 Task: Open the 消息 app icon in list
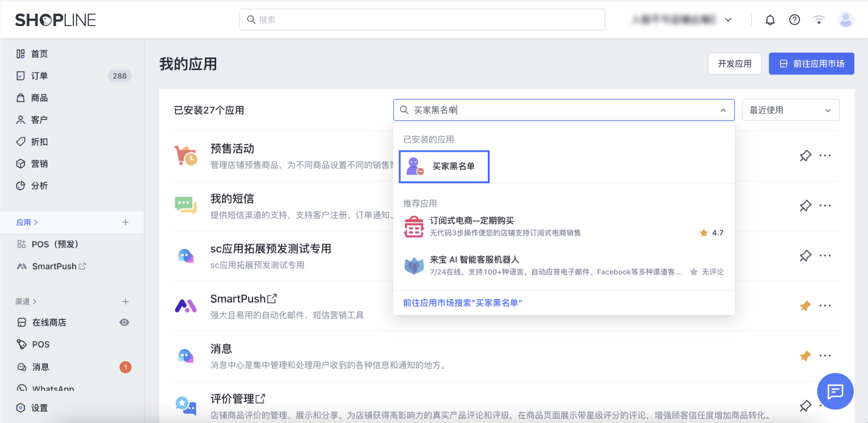pos(185,355)
